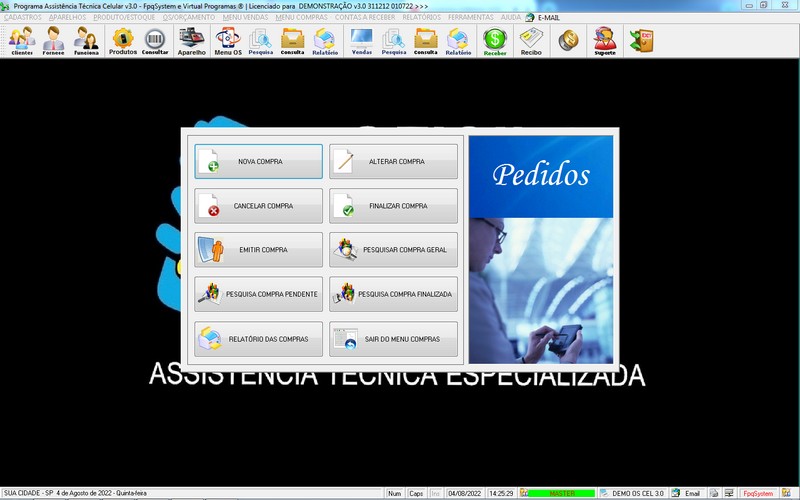Viewport: 800px width, 500px height.
Task: Open the APARELHOS menu
Action: 67,17
